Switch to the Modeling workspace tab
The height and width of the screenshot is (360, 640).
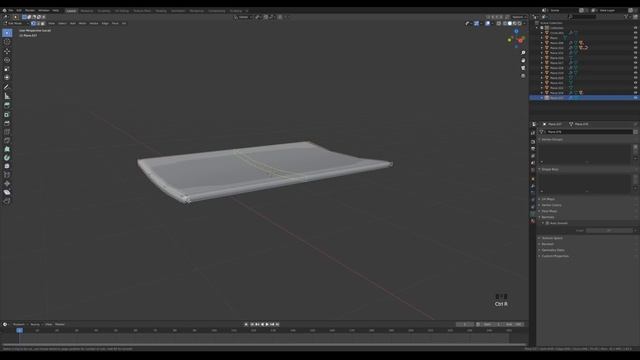[x=87, y=11]
